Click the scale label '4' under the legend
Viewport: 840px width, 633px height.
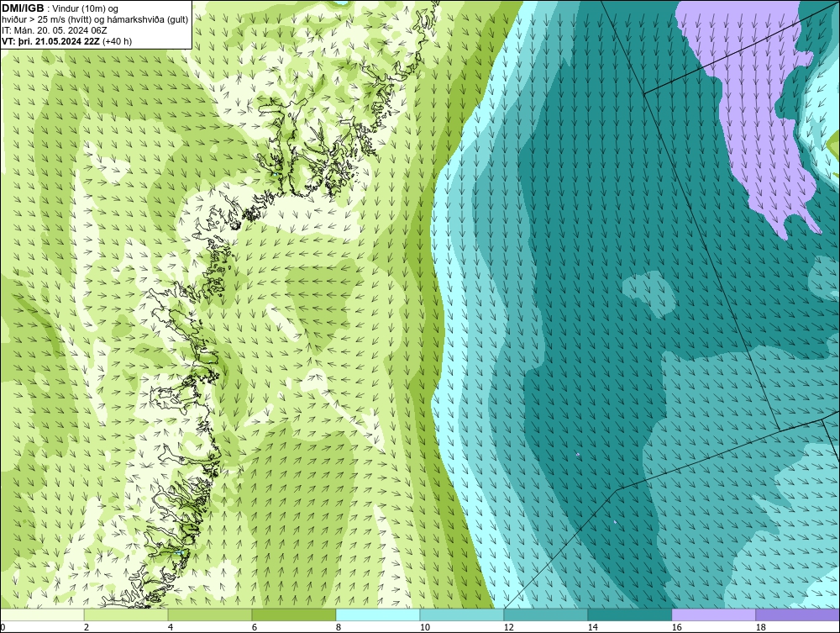tap(171, 627)
